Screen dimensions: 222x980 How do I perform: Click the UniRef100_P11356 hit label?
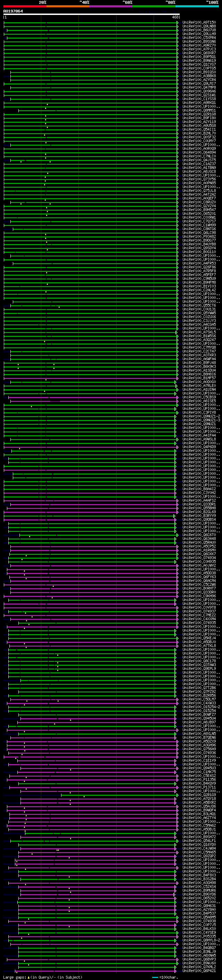(x=199, y=779)
